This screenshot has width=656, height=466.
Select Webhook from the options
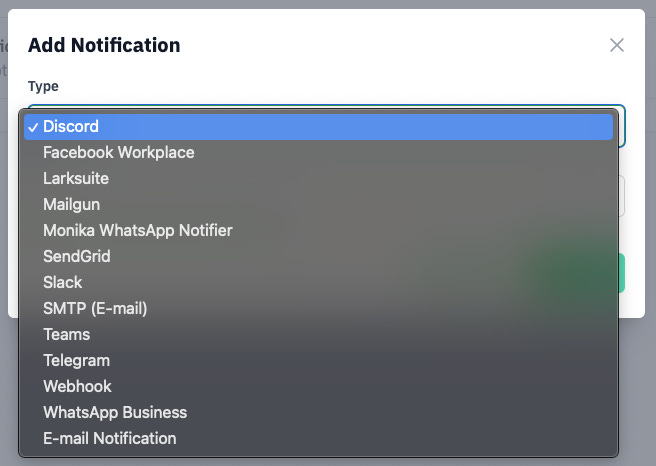click(318, 387)
